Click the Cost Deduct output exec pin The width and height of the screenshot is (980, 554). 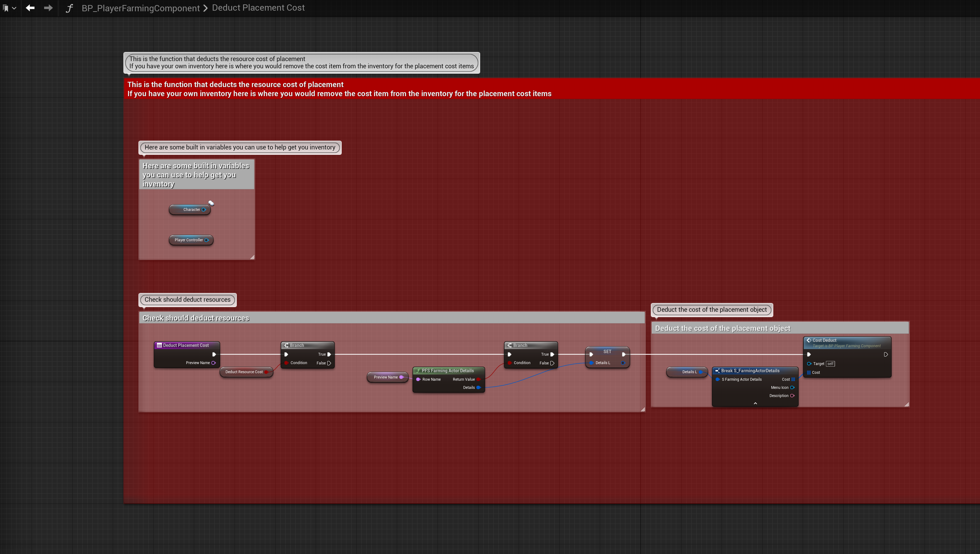(886, 355)
